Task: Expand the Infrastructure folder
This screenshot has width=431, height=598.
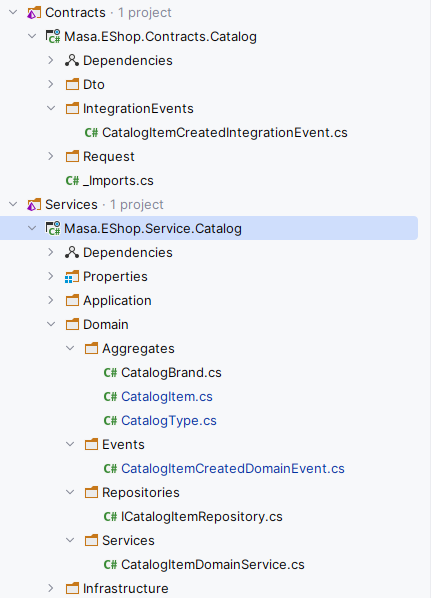Action: coord(51,588)
